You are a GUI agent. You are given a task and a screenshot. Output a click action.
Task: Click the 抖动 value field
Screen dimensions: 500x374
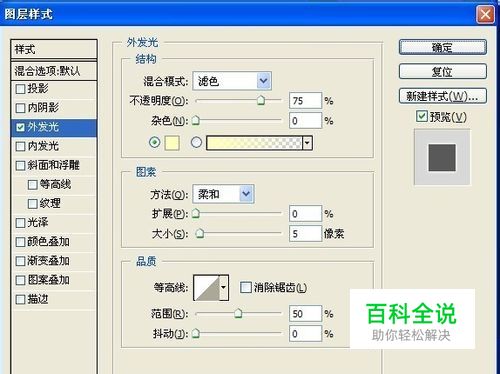click(x=306, y=334)
